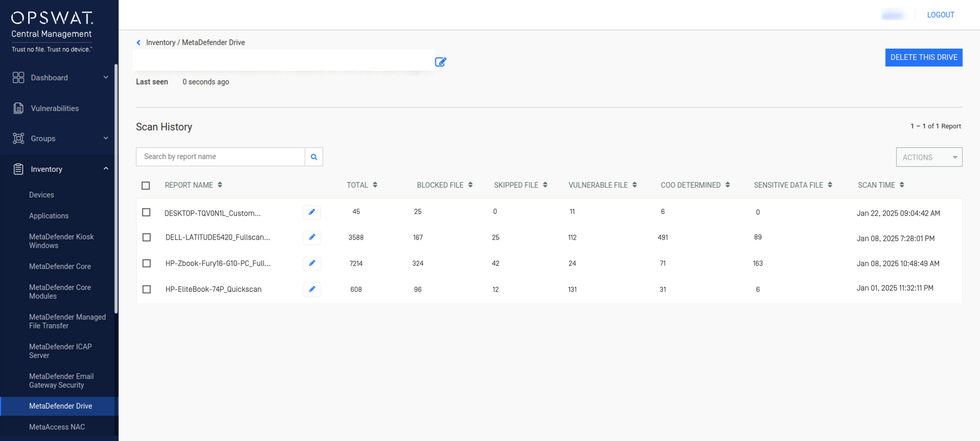Click the search by report name field

point(220,157)
